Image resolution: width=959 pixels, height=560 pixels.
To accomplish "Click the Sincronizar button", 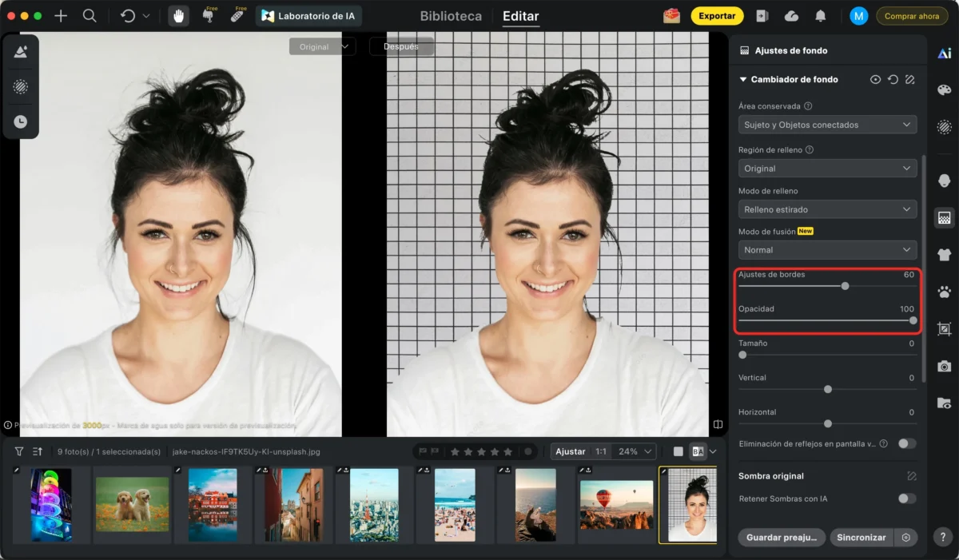I will pos(862,538).
